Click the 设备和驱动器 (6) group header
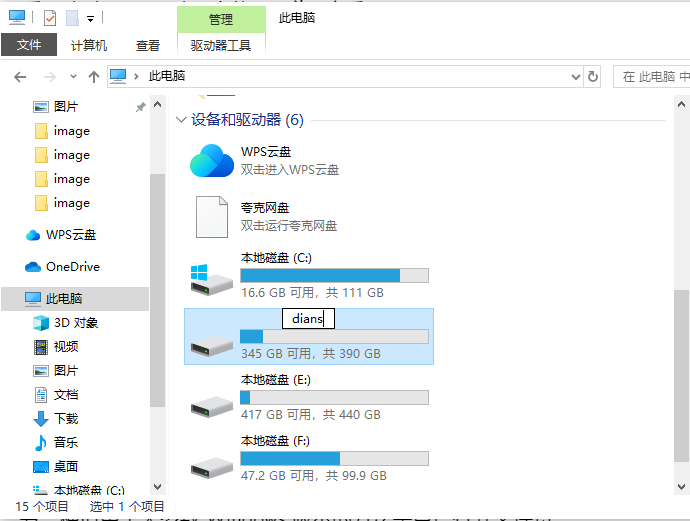The width and height of the screenshot is (690, 521). coord(247,120)
